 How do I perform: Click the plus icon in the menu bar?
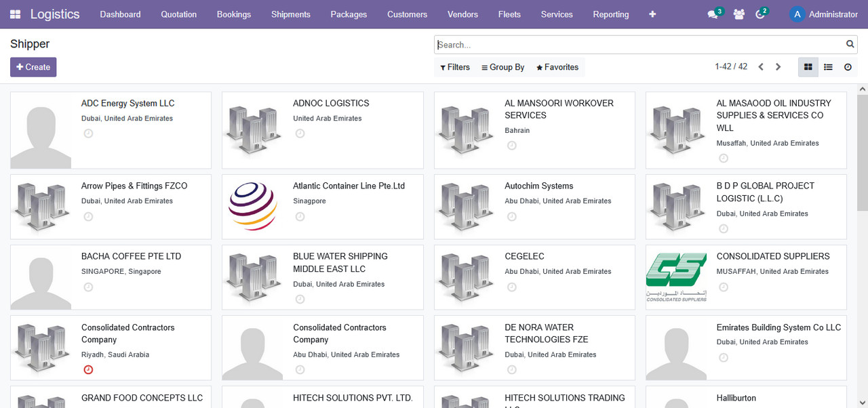652,14
